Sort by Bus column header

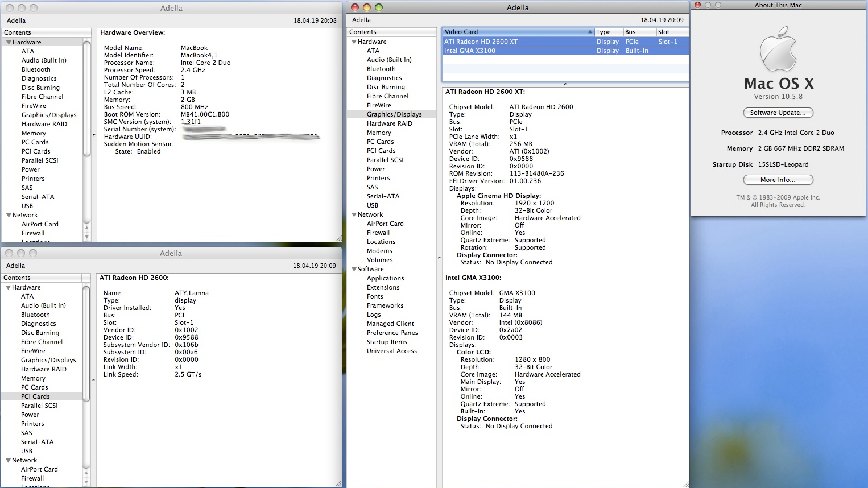coord(639,32)
